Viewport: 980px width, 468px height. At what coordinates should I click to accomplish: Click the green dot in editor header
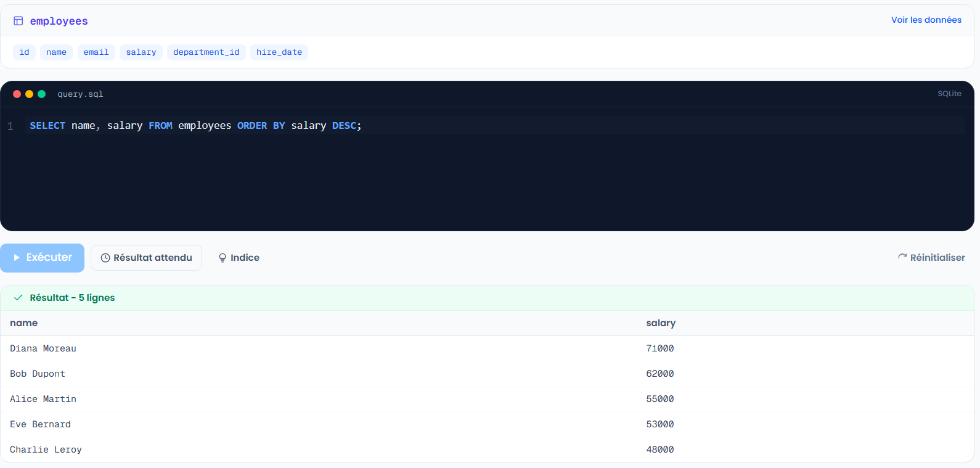click(42, 94)
